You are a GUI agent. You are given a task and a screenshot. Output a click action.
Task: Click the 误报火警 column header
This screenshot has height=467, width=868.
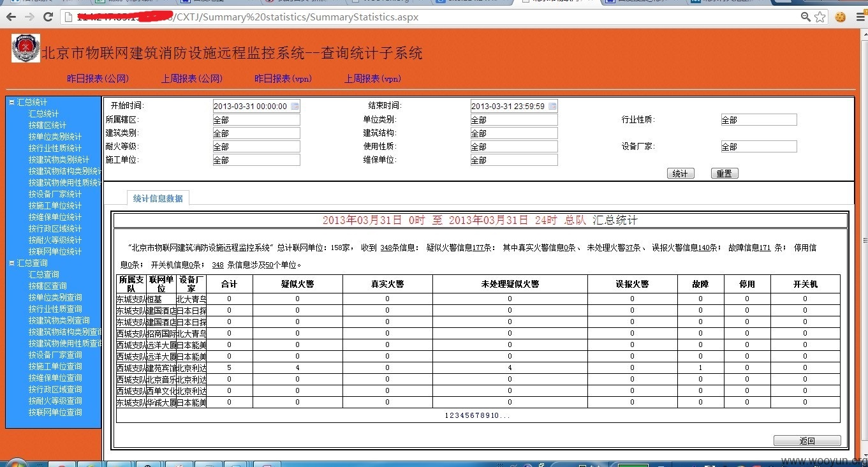(x=632, y=284)
